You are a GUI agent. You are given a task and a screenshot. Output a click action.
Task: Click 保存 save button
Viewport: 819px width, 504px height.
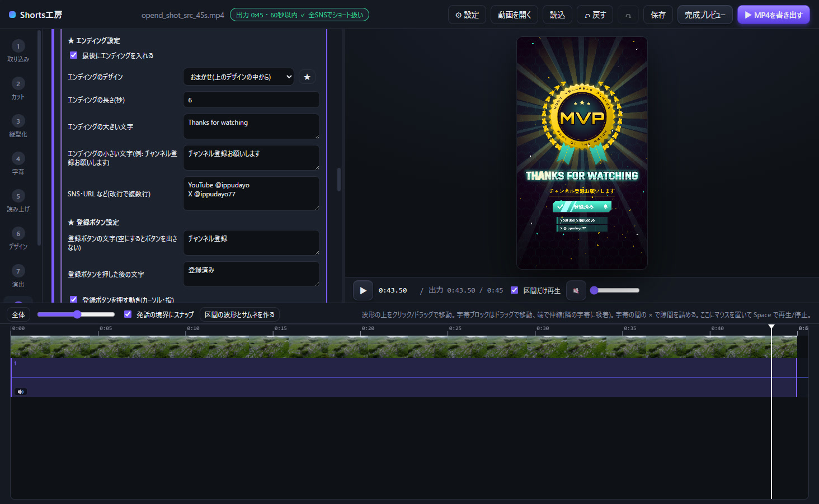(x=658, y=15)
